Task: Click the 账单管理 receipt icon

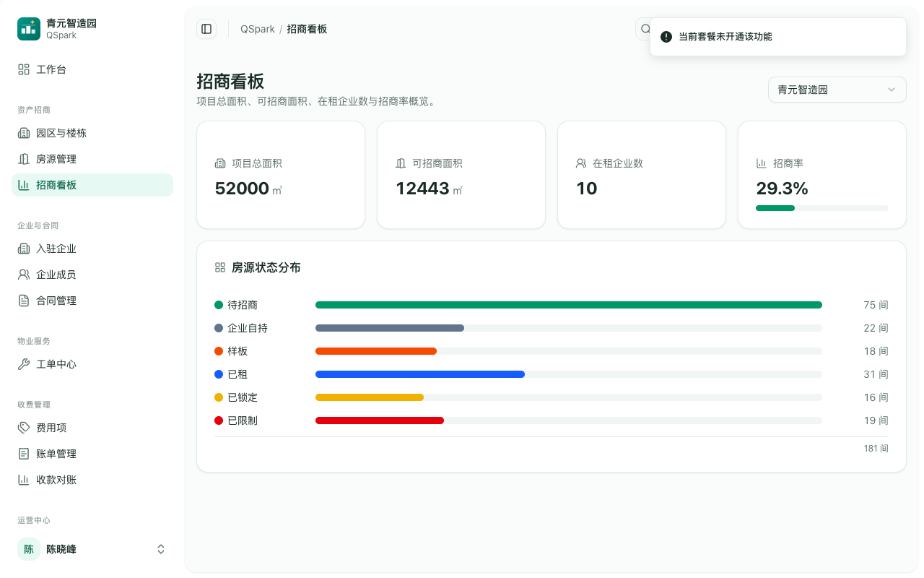Action: (24, 454)
